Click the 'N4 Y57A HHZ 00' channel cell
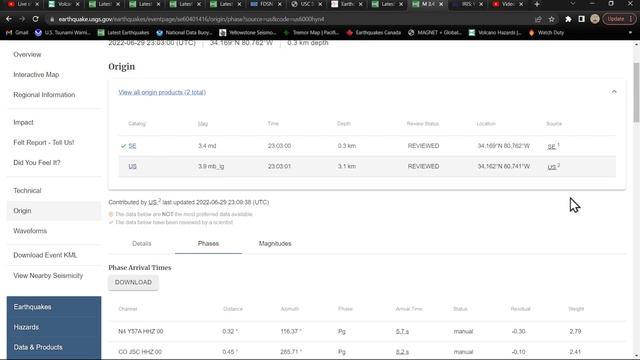 tap(140, 331)
